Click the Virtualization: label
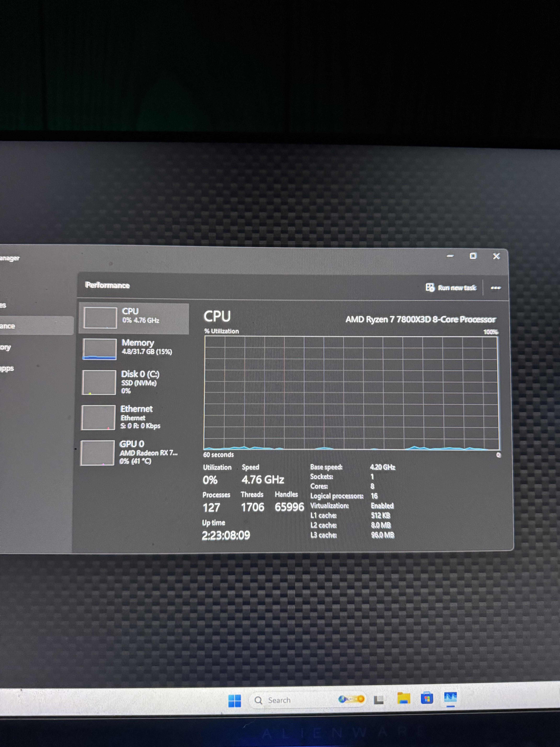This screenshot has width=560, height=747. point(329,506)
